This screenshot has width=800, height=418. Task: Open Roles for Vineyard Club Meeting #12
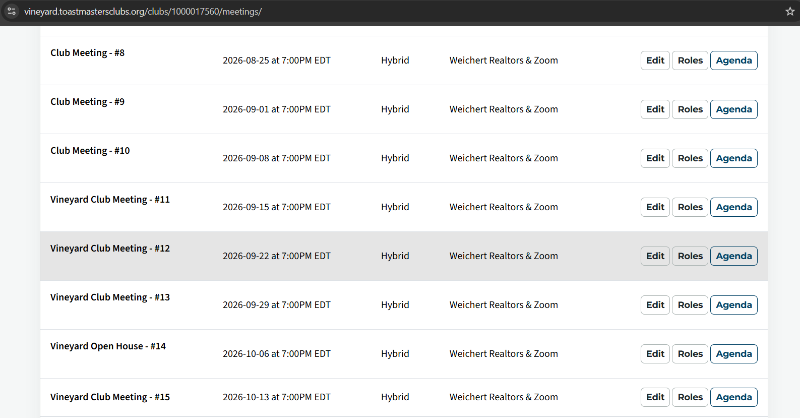(x=690, y=256)
